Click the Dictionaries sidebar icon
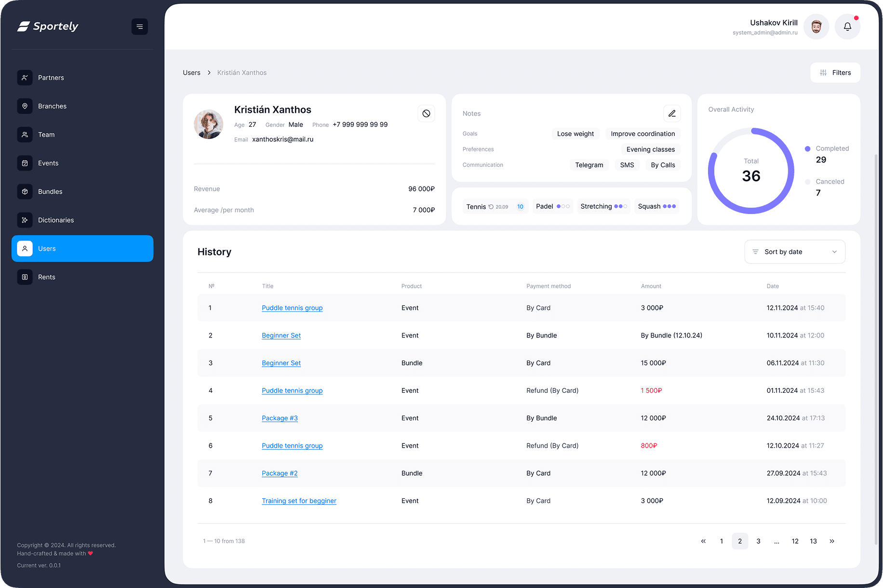This screenshot has width=883, height=588. pos(25,220)
